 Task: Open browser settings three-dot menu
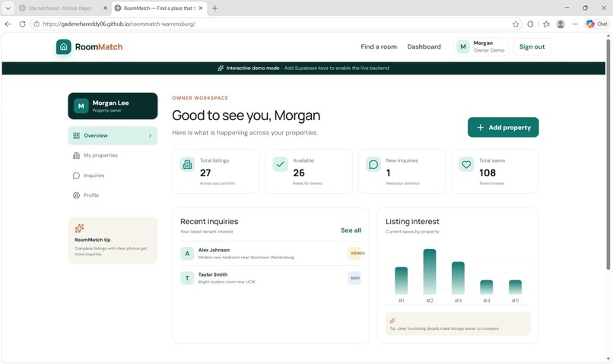[575, 24]
